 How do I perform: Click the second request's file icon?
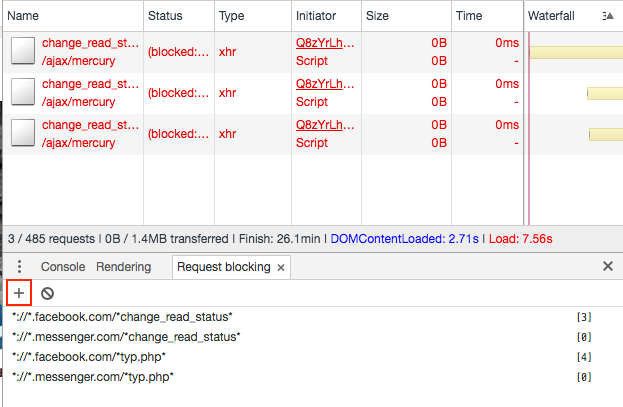click(x=23, y=93)
